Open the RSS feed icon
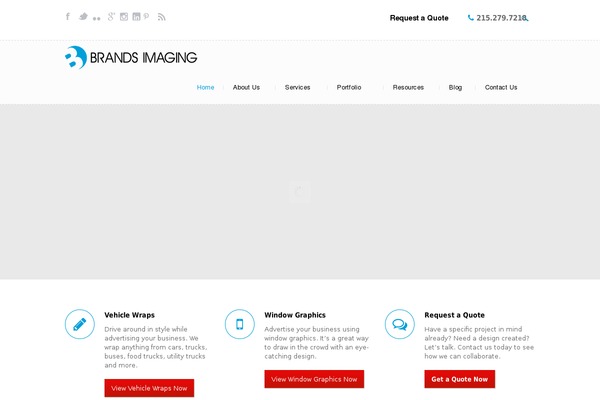Image resolution: width=600 pixels, height=400 pixels. coord(161,17)
